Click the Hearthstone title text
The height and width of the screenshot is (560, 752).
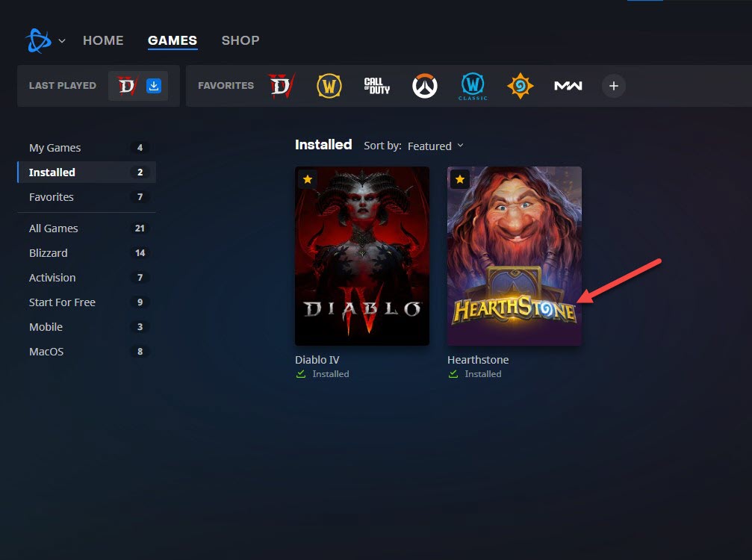point(478,360)
